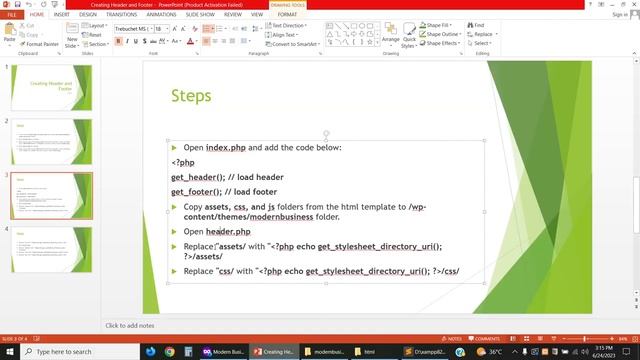Open the Windows Start menu

click(x=9, y=351)
